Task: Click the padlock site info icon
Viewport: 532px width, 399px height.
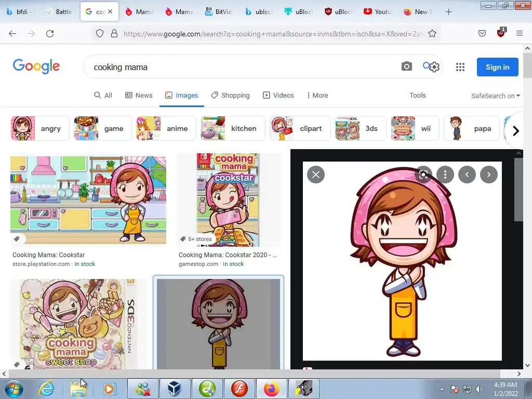Action: tap(114, 34)
